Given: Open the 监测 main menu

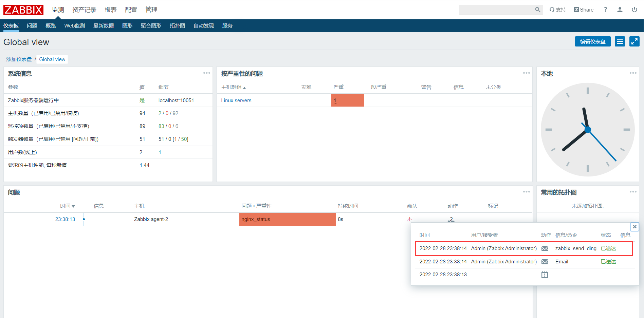Looking at the screenshot, I should click(58, 10).
